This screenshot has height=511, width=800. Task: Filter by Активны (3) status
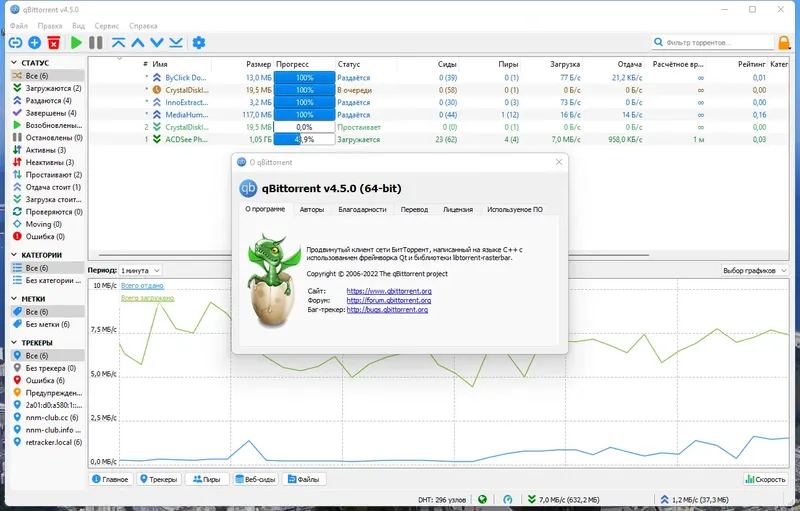[47, 150]
